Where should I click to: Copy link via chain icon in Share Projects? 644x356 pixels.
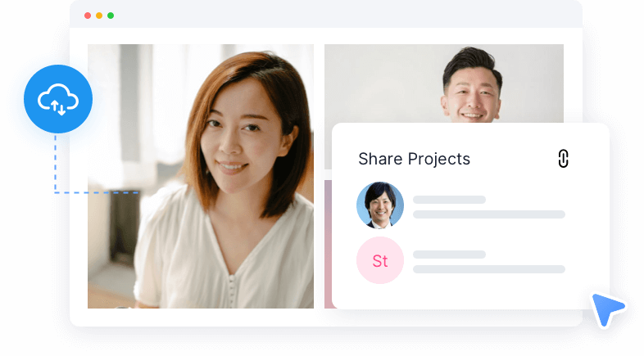pos(563,159)
